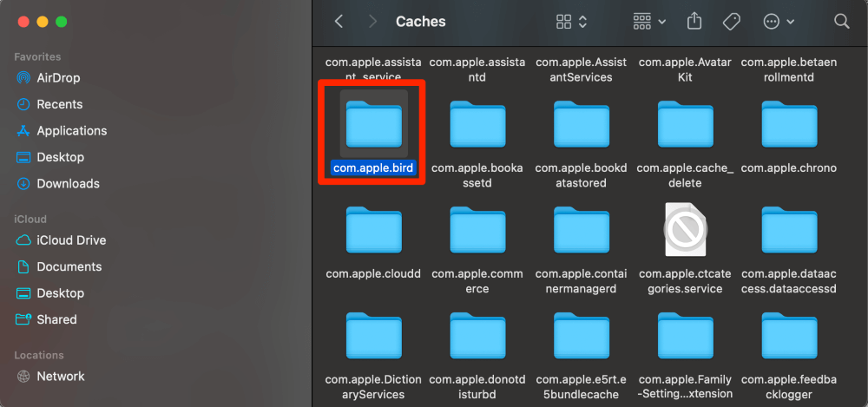Open AirDrop in sidebar
The image size is (868, 407).
pos(58,78)
